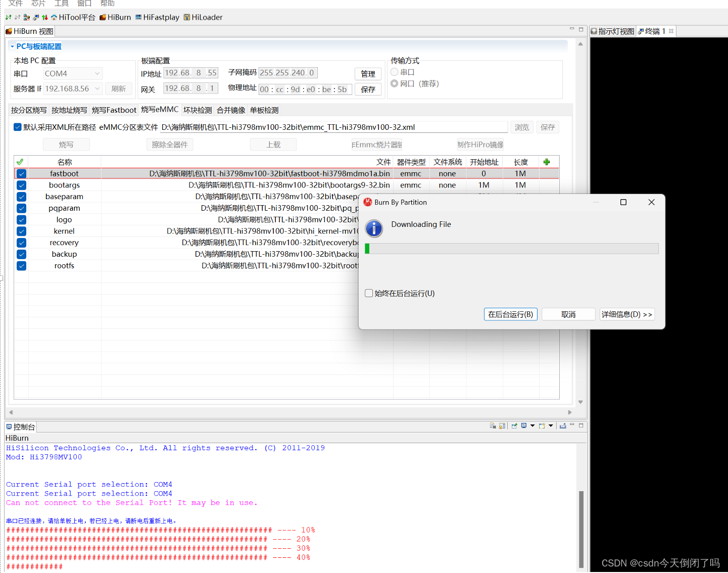
Task: Close the 终端 1 tab with its X icon
Action: click(x=671, y=31)
